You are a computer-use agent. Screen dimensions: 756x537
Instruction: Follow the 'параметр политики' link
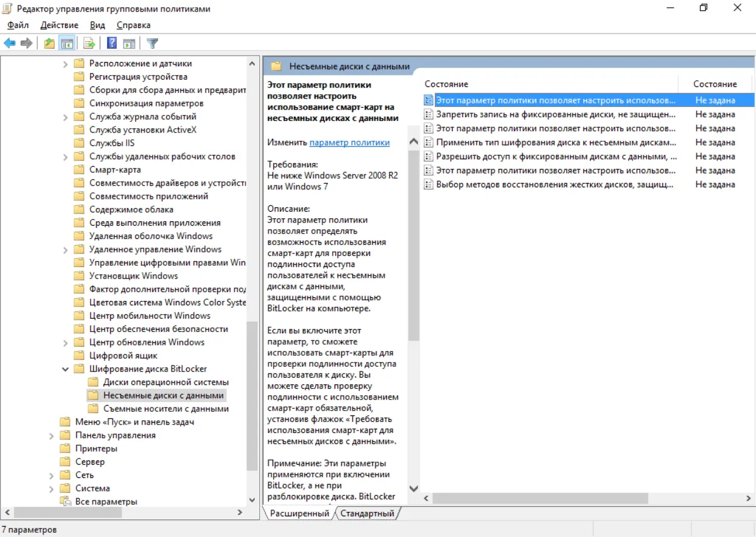click(350, 142)
